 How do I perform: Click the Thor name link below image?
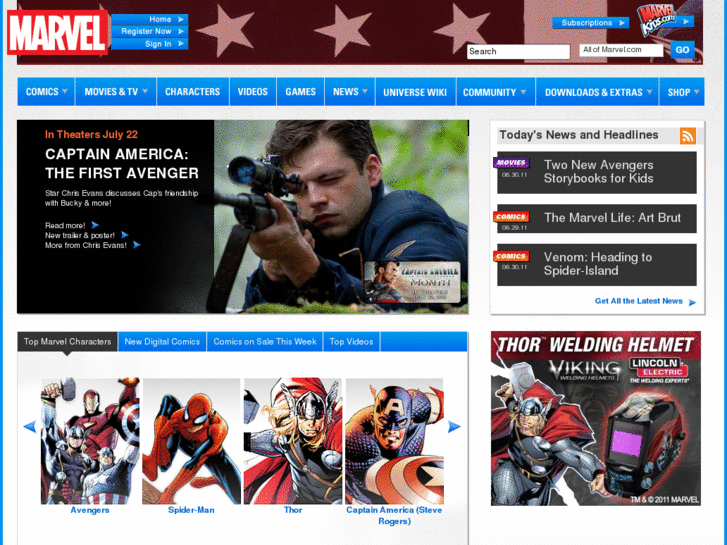(293, 510)
